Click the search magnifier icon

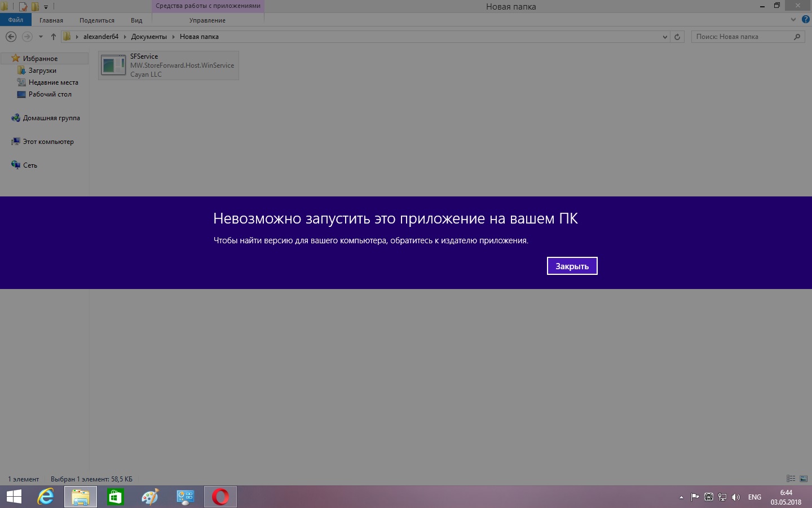point(797,37)
